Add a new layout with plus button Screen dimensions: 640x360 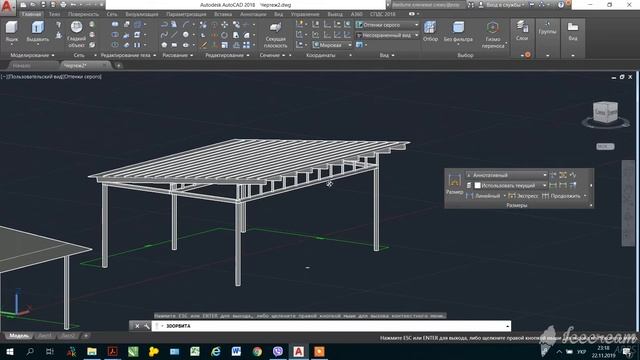[86, 336]
